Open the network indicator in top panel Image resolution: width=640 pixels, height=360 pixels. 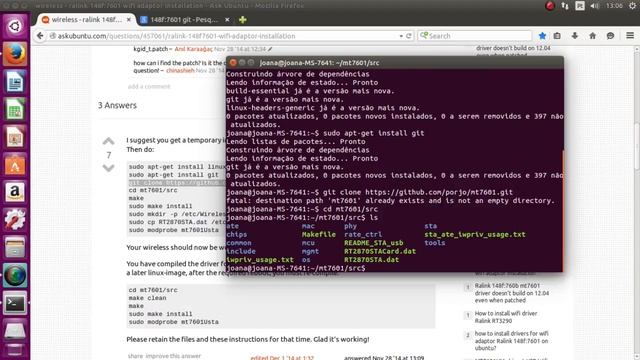[565, 6]
